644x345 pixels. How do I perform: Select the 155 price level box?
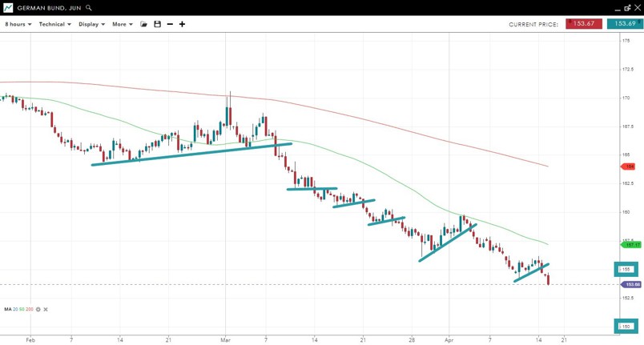pyautogui.click(x=626, y=270)
